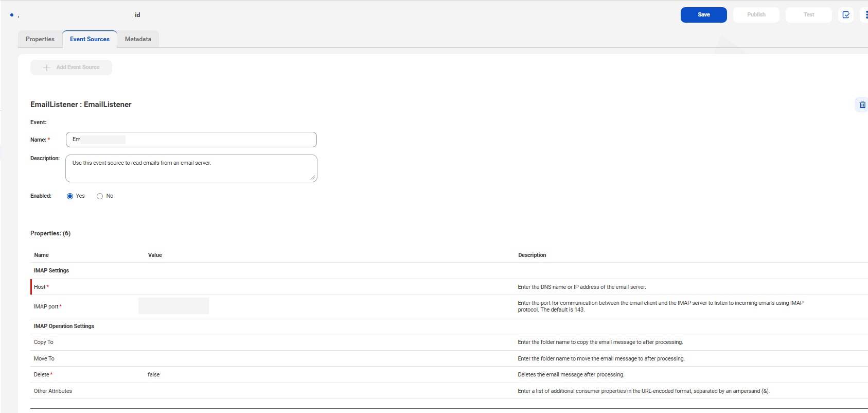Click the IMAP Settings section heading
Image resolution: width=868 pixels, height=413 pixels.
[x=51, y=270]
